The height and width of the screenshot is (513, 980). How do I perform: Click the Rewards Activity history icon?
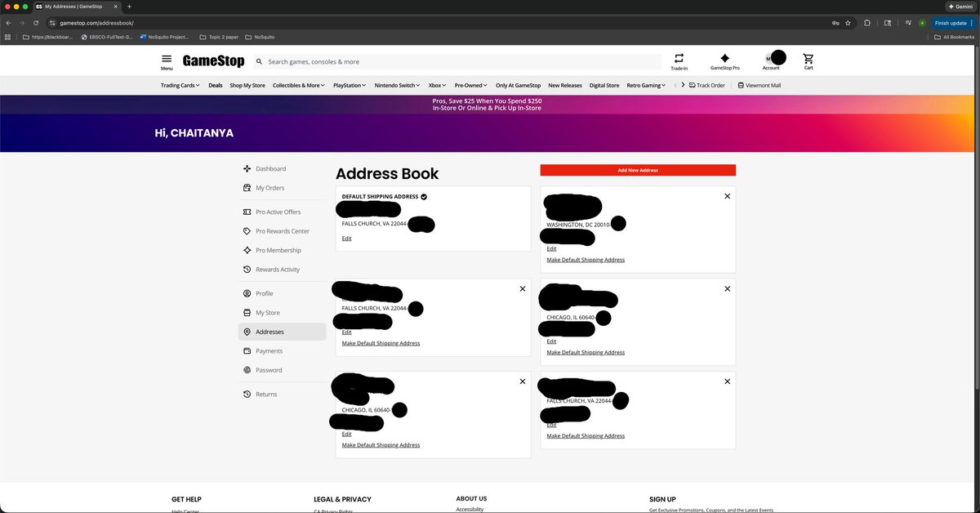tap(247, 270)
